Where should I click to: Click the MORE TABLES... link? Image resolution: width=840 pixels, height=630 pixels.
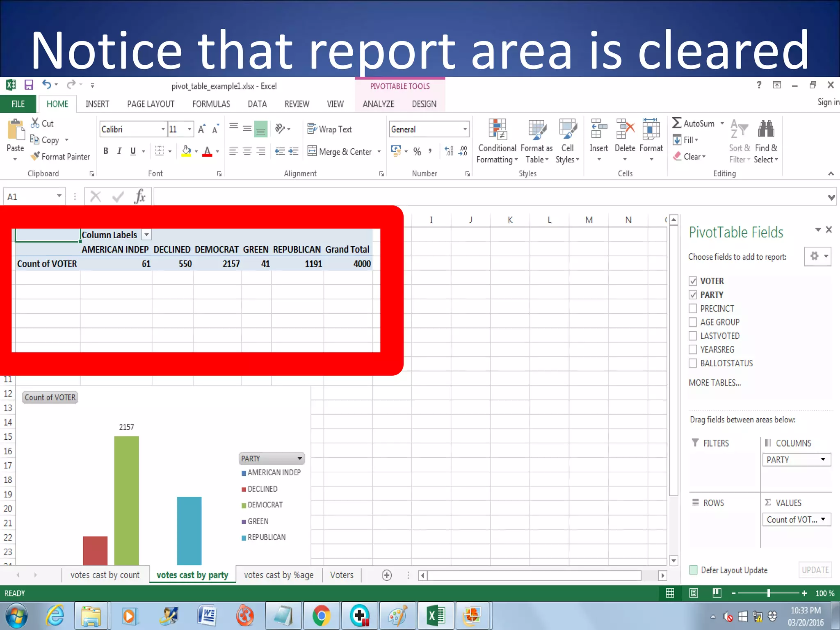714,383
